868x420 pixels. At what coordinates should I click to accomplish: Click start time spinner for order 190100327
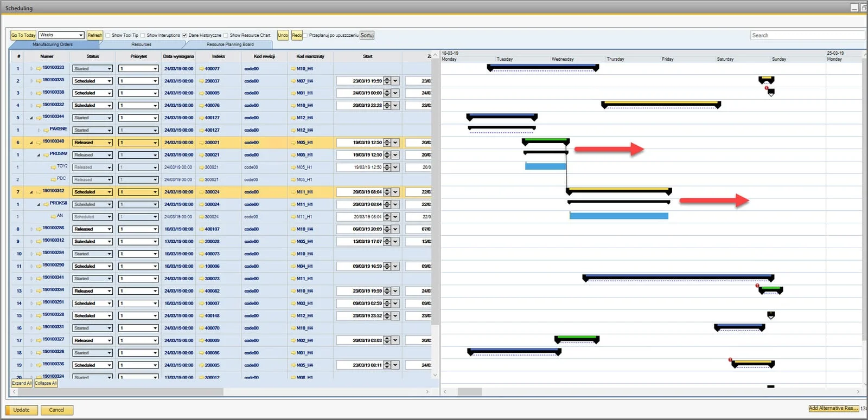tap(387, 341)
